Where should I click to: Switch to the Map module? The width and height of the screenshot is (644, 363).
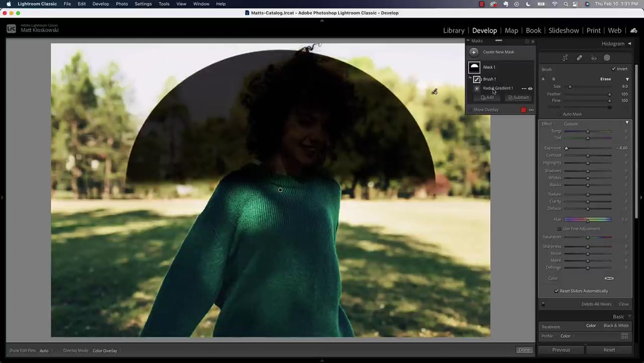(x=511, y=31)
